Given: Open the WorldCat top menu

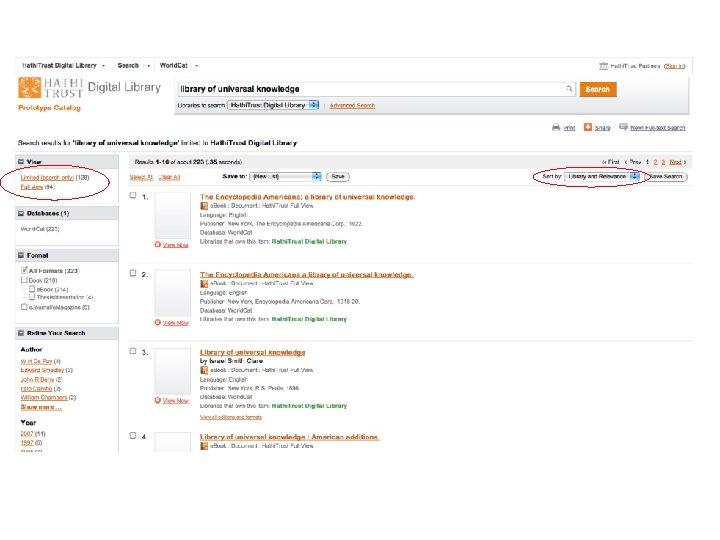Looking at the screenshot, I should (179, 66).
